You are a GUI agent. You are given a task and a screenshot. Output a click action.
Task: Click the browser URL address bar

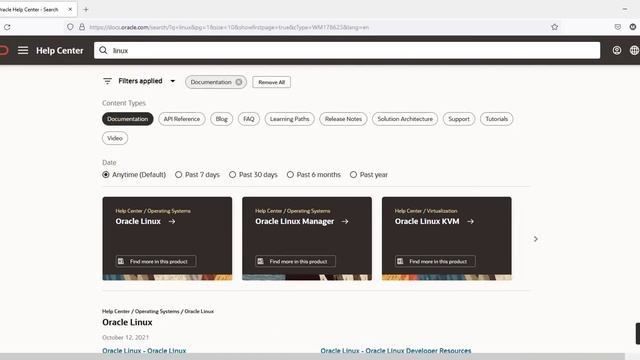click(x=314, y=27)
